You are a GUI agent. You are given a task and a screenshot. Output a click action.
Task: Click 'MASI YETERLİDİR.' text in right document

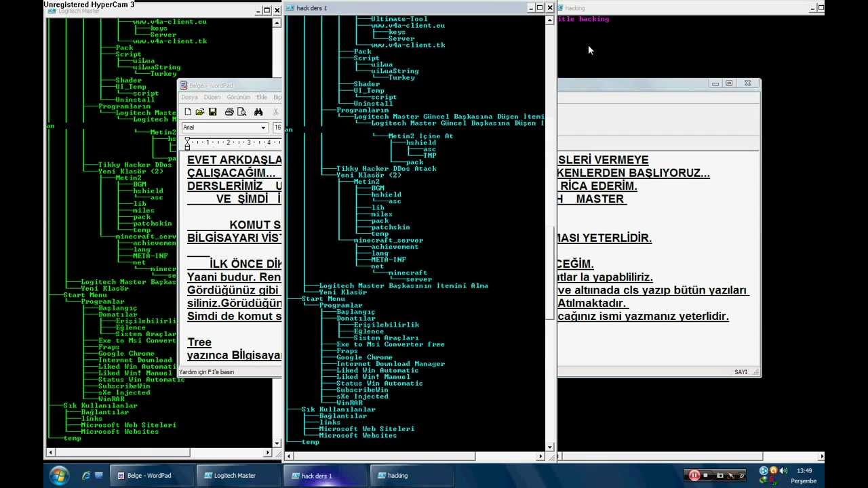point(605,238)
